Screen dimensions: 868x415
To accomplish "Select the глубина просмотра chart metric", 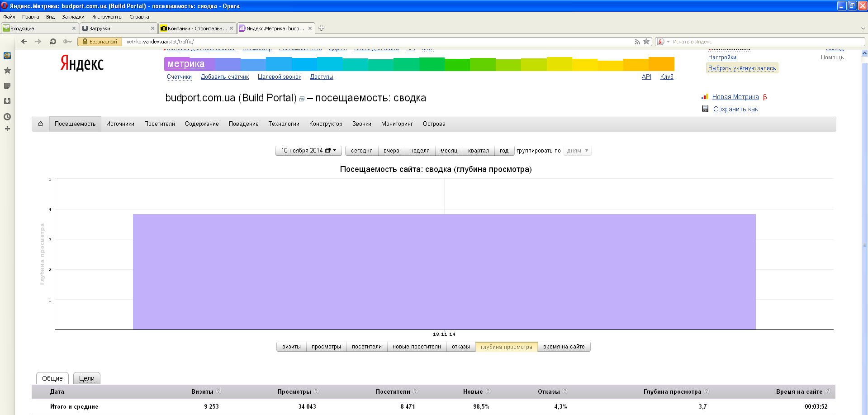I will [507, 347].
